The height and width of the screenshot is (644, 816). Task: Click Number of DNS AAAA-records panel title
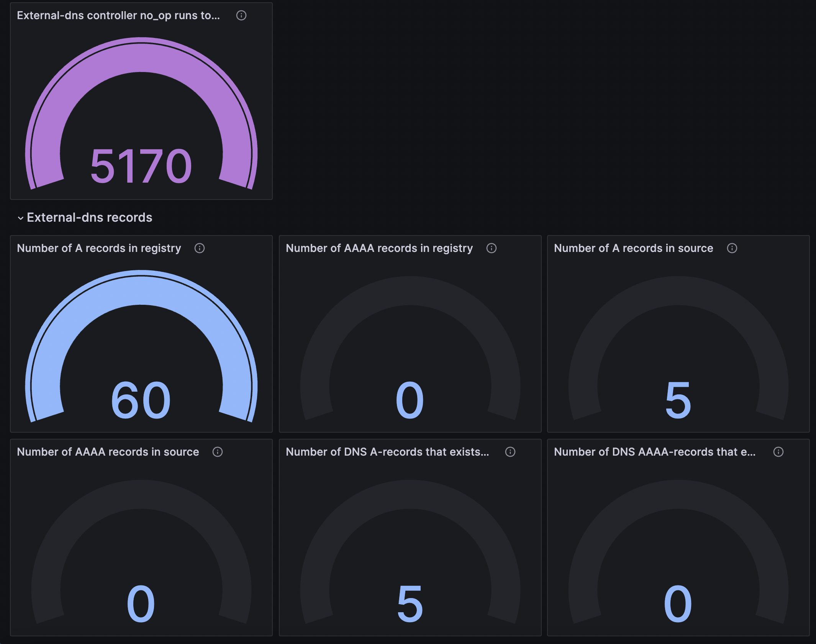coord(655,452)
